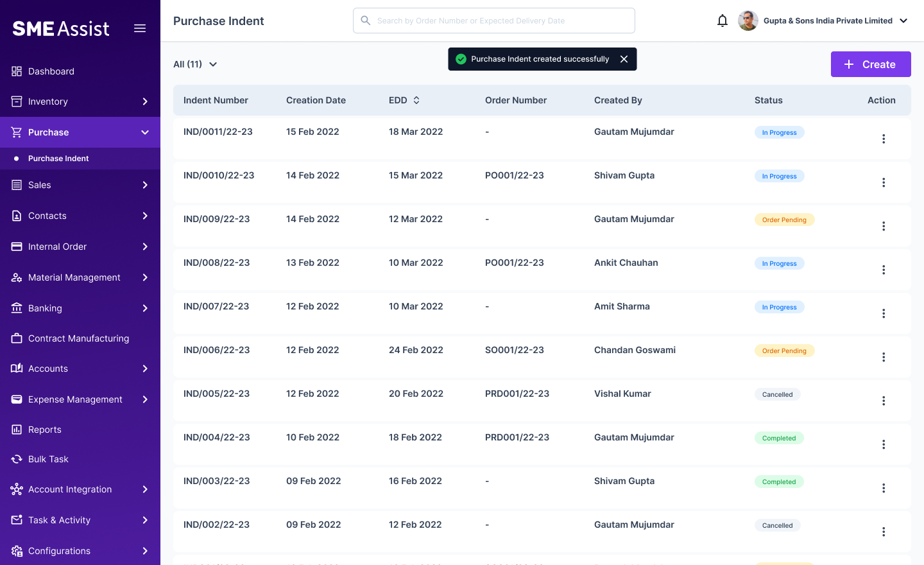The width and height of the screenshot is (924, 565).
Task: Expand the Material Management chevron
Action: tap(145, 277)
